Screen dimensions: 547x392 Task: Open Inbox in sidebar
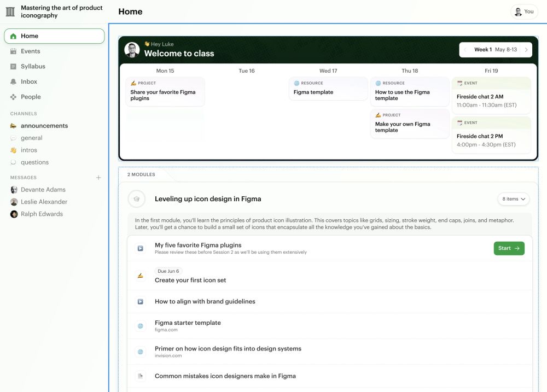[54, 81]
